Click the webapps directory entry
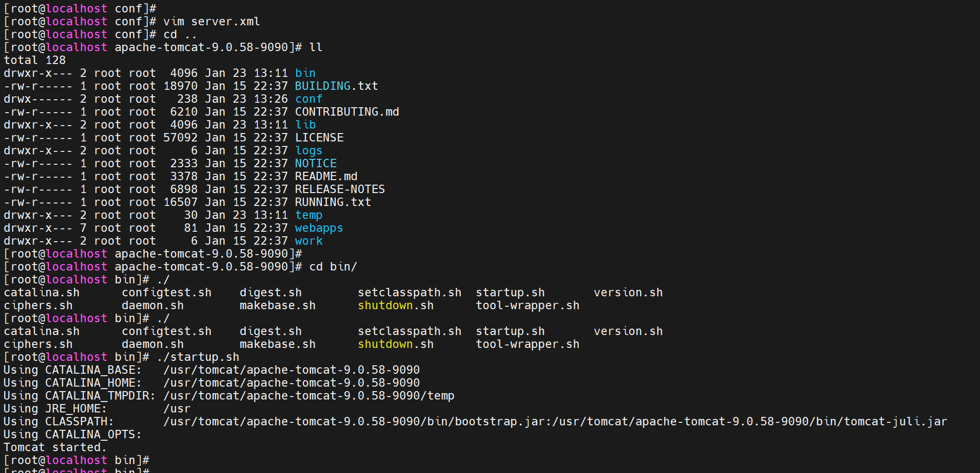 [x=319, y=228]
